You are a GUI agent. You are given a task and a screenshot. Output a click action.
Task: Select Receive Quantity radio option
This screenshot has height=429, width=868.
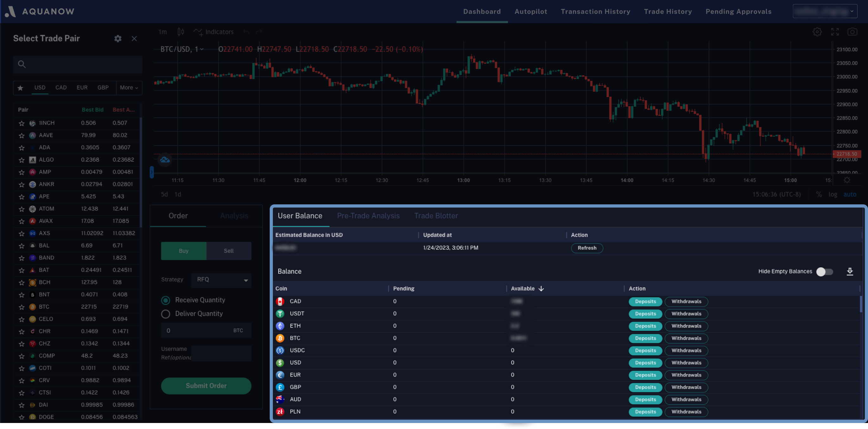166,300
